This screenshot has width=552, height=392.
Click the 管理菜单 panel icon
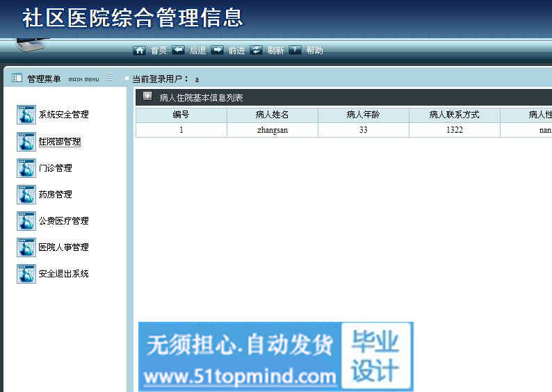click(x=17, y=78)
